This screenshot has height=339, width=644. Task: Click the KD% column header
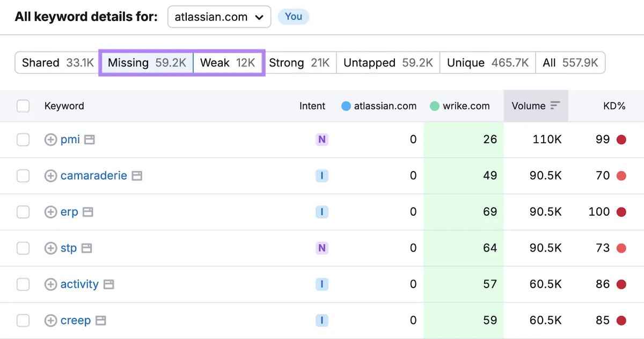[x=614, y=106]
